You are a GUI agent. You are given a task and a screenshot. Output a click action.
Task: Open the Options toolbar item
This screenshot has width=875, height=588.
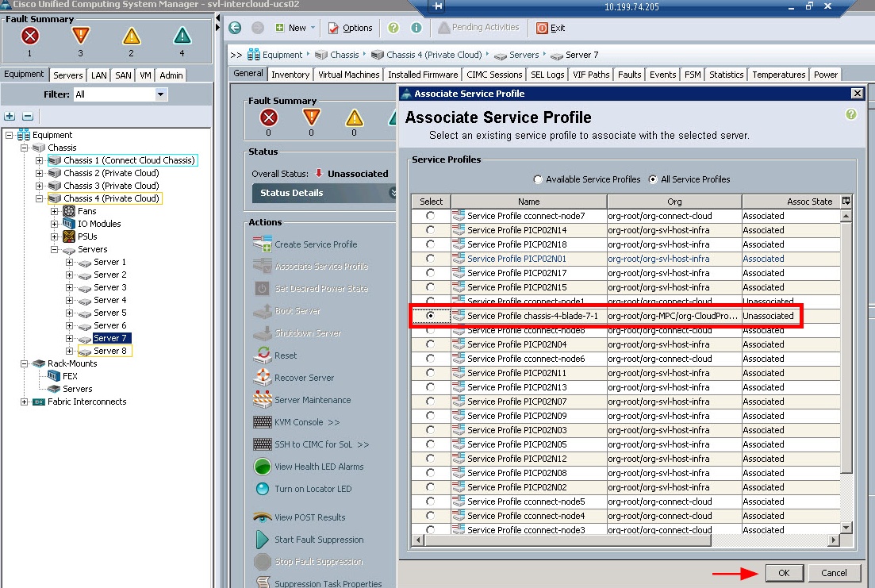350,27
